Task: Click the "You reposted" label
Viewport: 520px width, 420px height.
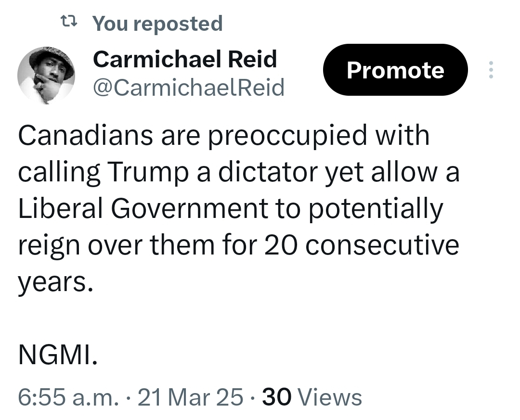Action: click(157, 23)
